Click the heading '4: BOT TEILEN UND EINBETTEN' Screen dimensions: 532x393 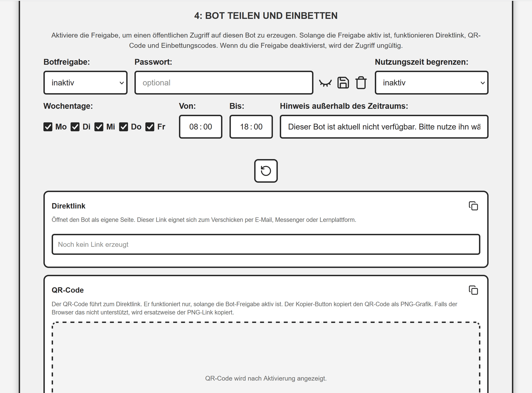pos(266,16)
